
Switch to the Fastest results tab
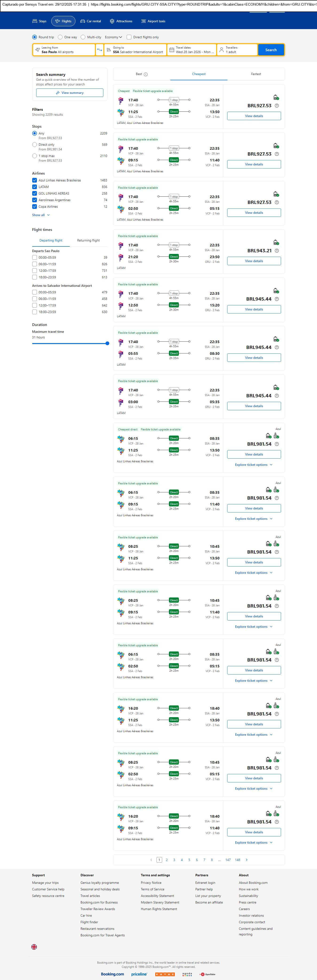pyautogui.click(x=256, y=74)
